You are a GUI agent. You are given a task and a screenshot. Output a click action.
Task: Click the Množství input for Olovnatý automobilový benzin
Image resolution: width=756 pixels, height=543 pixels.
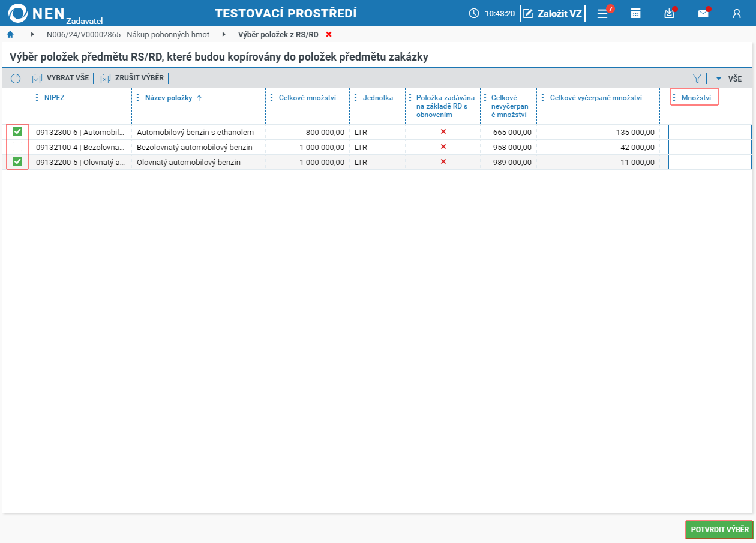pyautogui.click(x=710, y=162)
